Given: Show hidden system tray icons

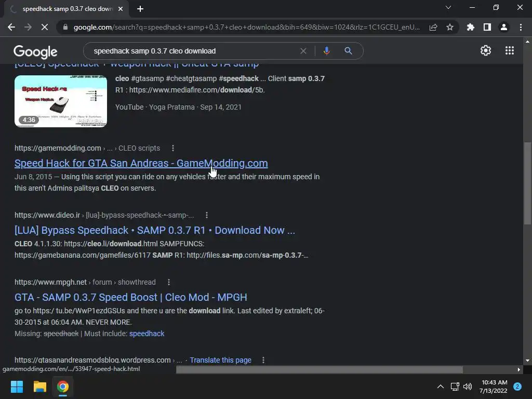Looking at the screenshot, I should click(441, 387).
